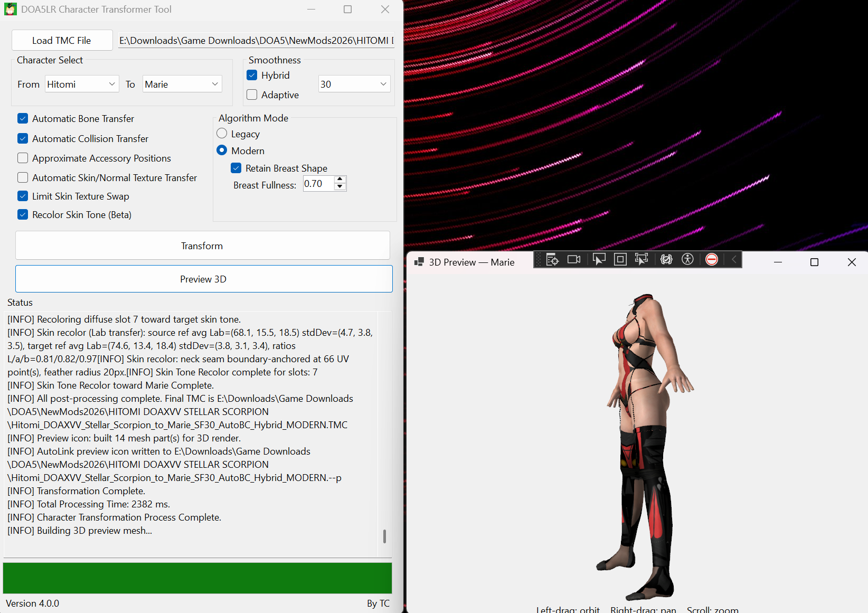
Task: Uncheck Automatic Collision Transfer
Action: point(23,138)
